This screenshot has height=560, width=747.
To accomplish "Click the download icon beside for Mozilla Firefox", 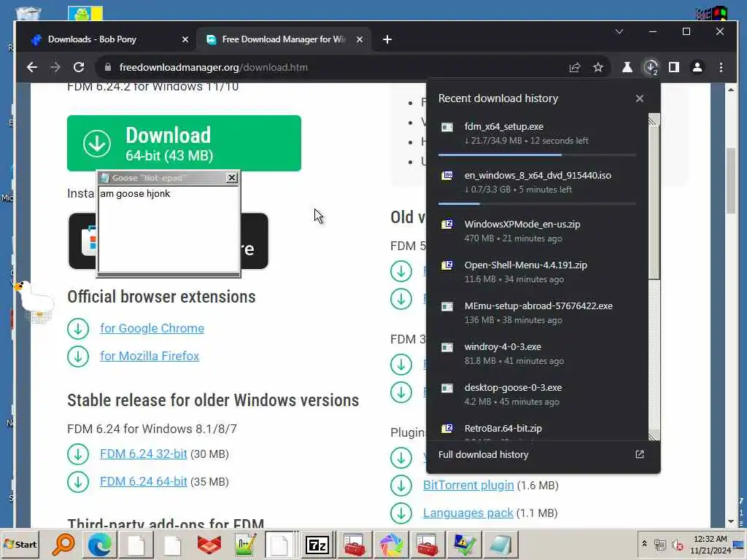I will point(78,356).
